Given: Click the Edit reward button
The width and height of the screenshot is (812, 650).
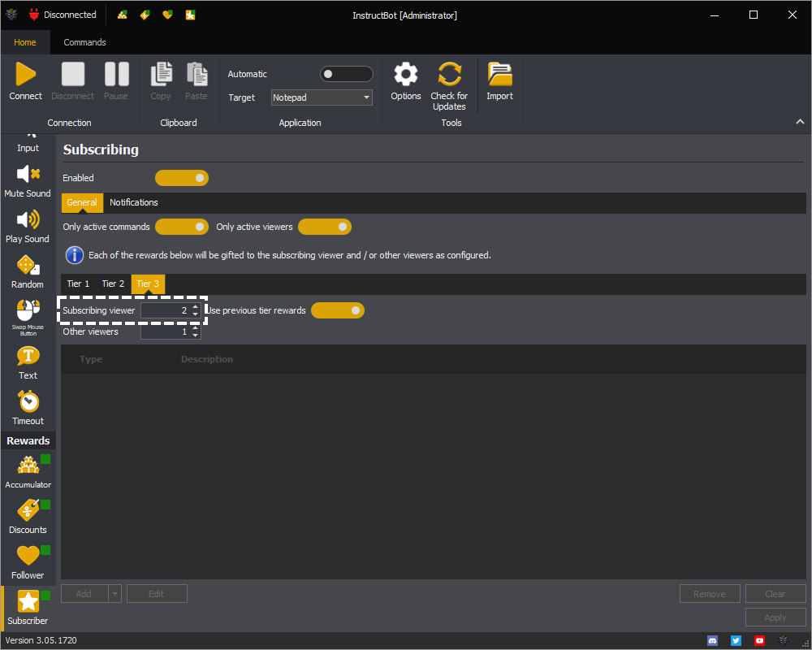Looking at the screenshot, I should (157, 594).
